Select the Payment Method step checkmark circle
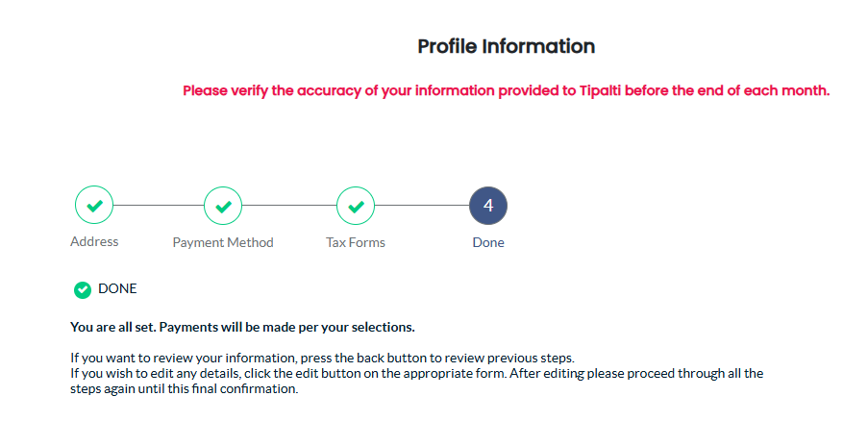Image resolution: width=868 pixels, height=421 pixels. point(223,205)
